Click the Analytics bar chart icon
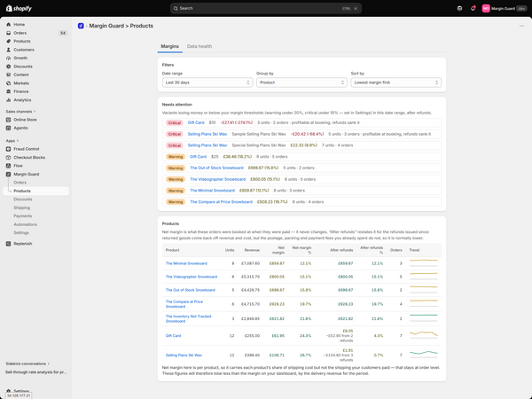The height and width of the screenshot is (399, 532). click(x=9, y=100)
